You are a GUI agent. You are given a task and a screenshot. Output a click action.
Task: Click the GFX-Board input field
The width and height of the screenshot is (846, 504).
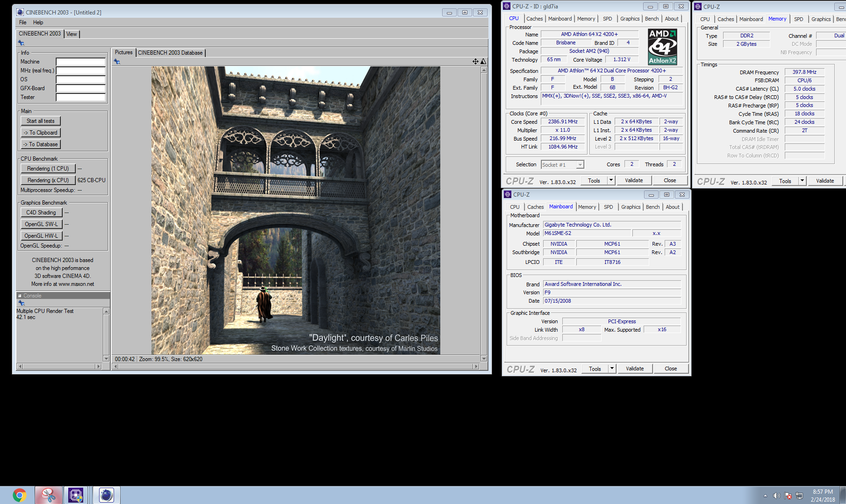(x=81, y=88)
